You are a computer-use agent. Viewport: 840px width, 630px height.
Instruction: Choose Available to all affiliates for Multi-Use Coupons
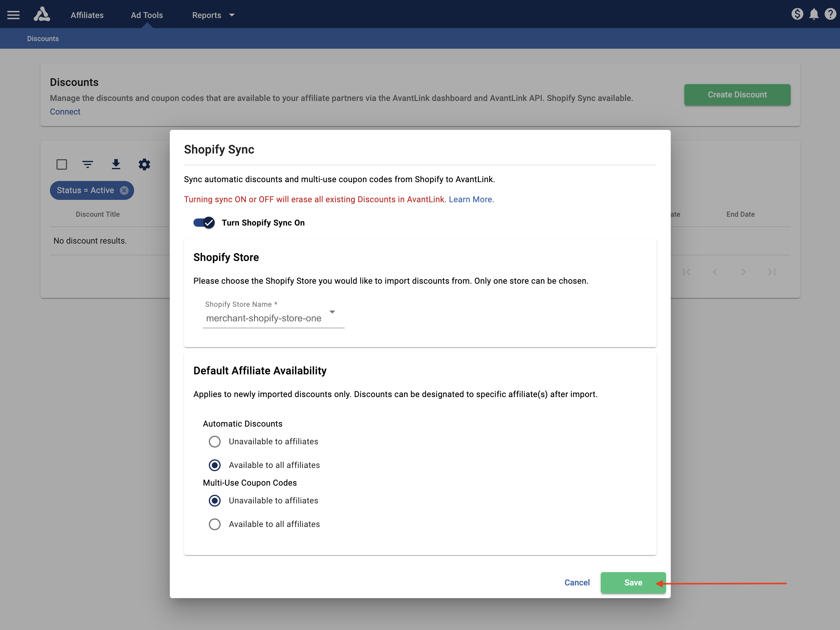click(214, 524)
